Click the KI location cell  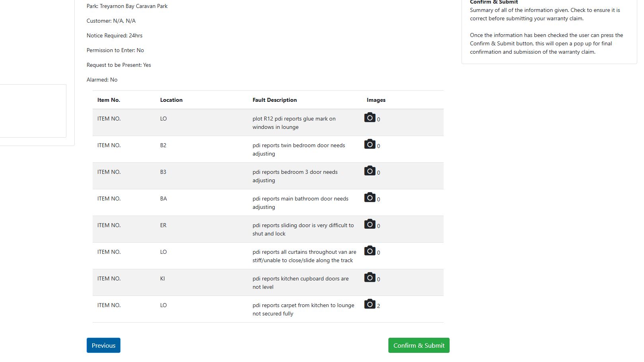[163, 278]
